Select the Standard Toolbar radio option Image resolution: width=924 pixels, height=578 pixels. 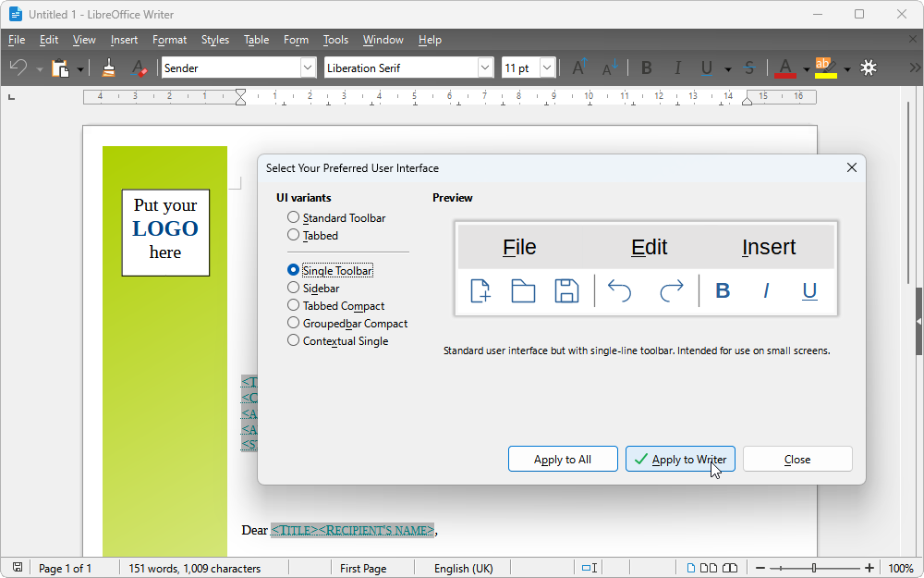pyautogui.click(x=294, y=217)
